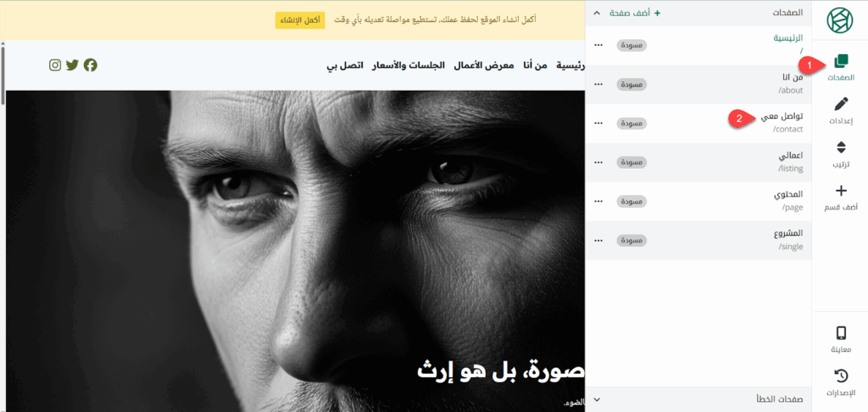The image size is (868, 412).
Task: Open the ترتيب reorder icon
Action: [x=841, y=148]
